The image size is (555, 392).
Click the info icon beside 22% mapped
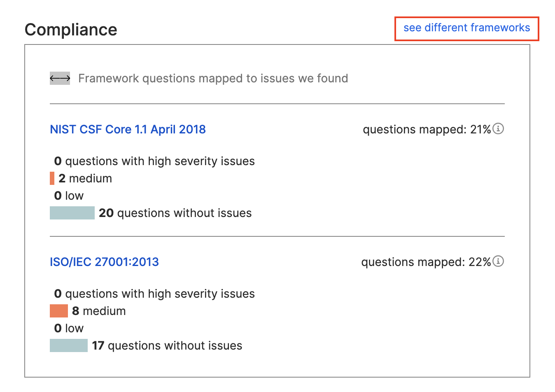(x=498, y=261)
